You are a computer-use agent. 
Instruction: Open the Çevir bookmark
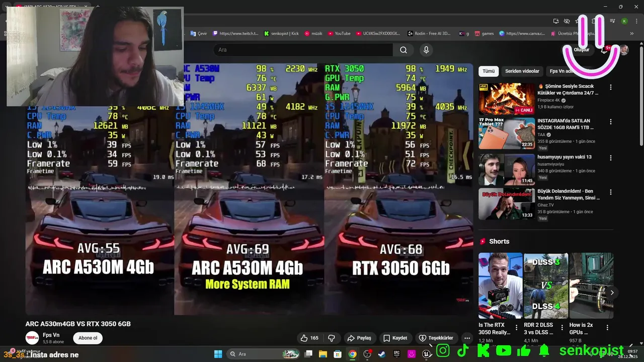199,34
